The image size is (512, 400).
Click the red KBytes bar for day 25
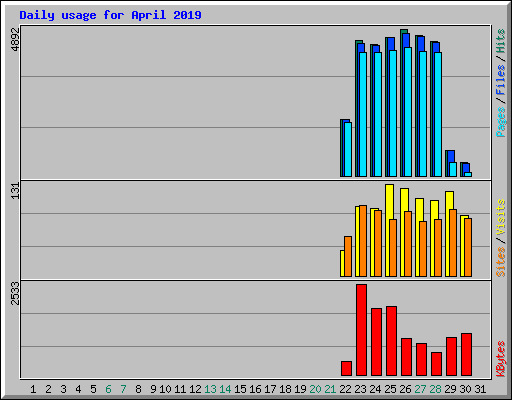391,341
